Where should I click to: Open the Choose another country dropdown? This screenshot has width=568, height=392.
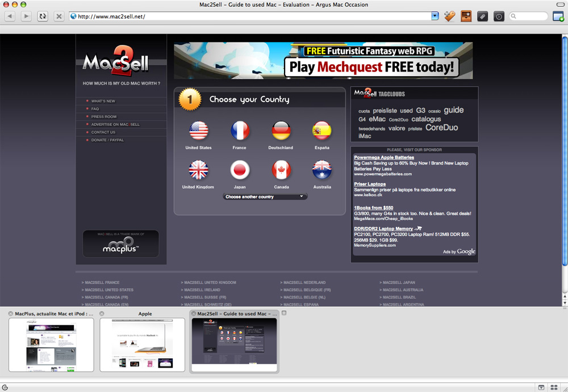click(265, 196)
